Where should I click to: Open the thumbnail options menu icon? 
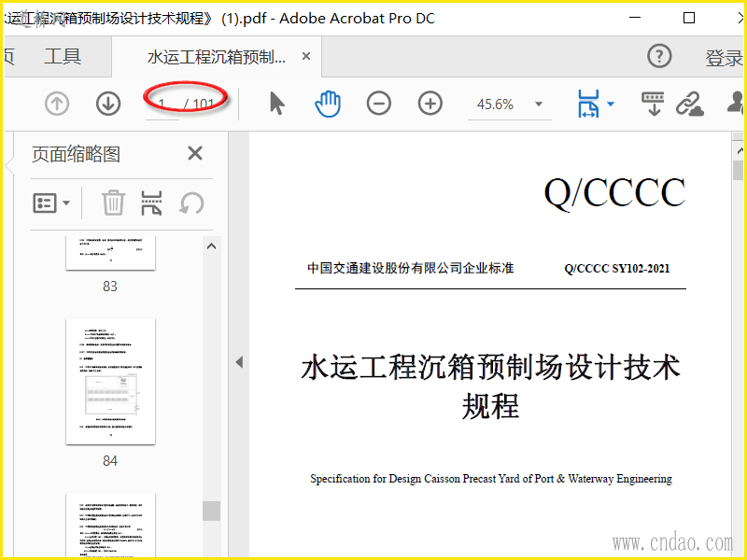[x=51, y=203]
